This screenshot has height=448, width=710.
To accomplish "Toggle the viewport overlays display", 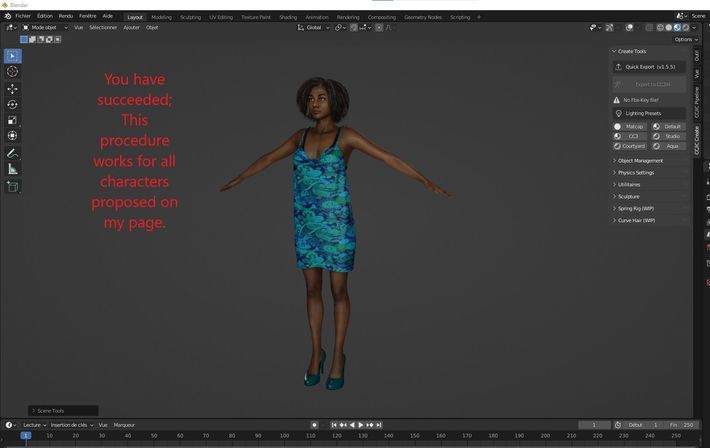I will point(628,28).
